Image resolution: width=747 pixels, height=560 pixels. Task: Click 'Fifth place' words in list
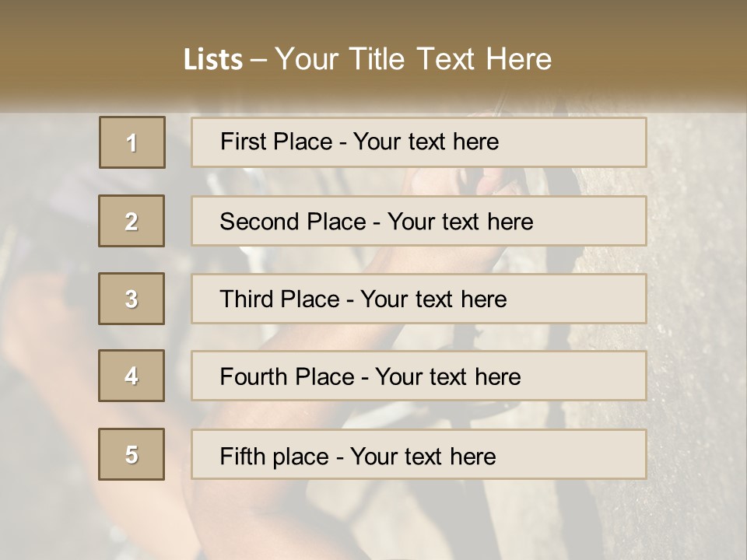(275, 456)
